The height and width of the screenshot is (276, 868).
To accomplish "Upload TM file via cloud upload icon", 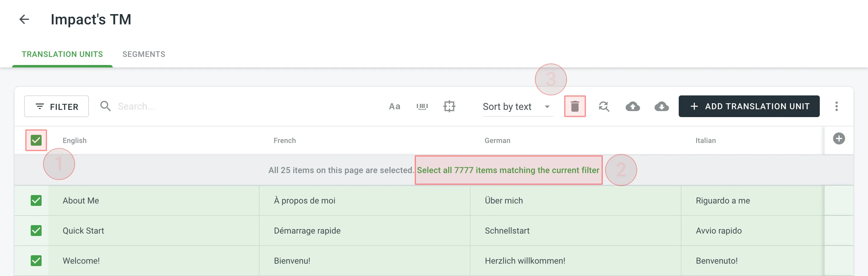I will point(633,106).
